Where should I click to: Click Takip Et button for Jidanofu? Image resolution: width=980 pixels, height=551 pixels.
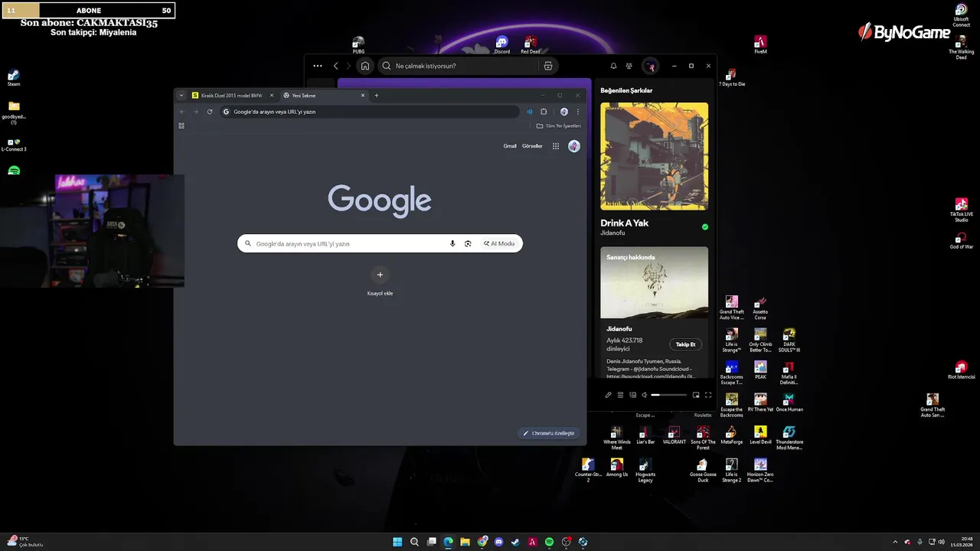pyautogui.click(x=685, y=344)
